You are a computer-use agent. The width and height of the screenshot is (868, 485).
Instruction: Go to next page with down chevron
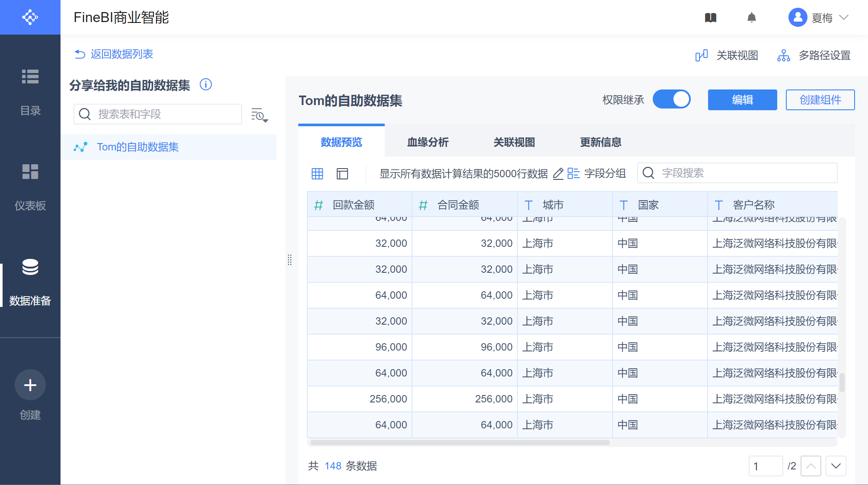click(x=836, y=466)
